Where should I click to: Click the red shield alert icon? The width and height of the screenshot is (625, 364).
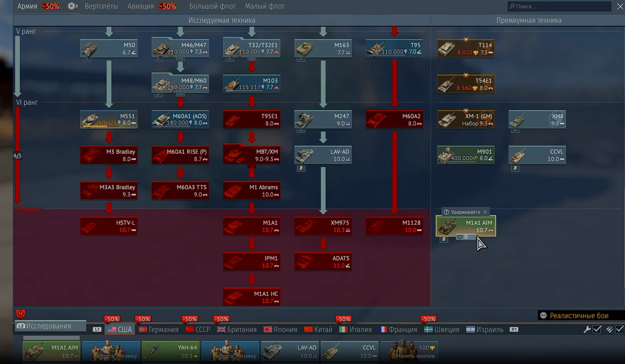pos(20,314)
